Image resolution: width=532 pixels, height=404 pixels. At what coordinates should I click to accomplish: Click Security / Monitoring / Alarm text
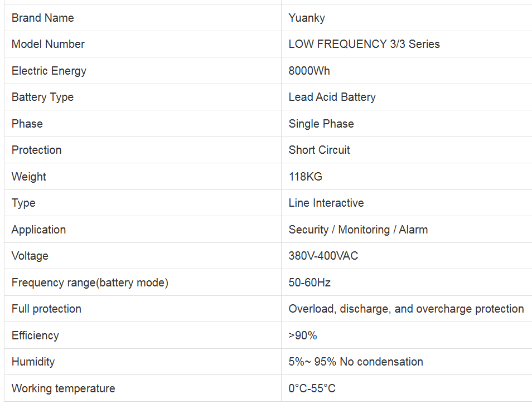[x=358, y=230]
